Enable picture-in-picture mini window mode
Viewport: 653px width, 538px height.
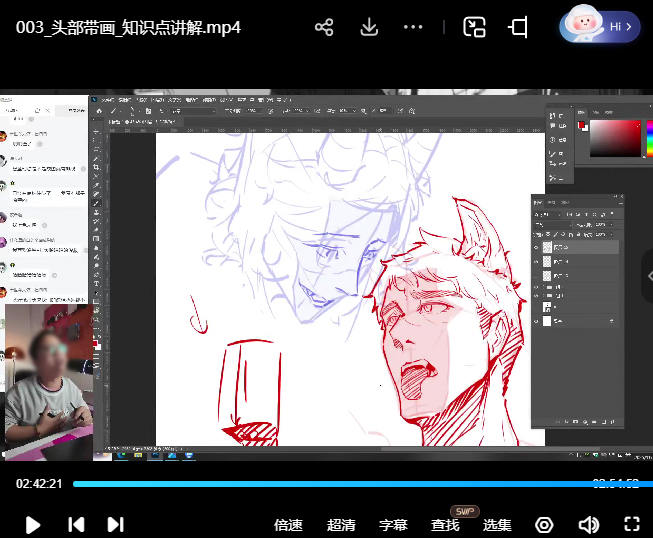pyautogui.click(x=475, y=27)
